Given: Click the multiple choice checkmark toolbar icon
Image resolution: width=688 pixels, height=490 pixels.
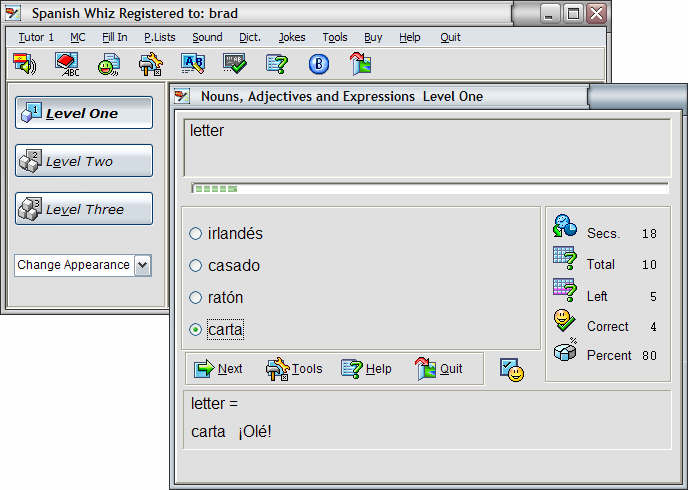Looking at the screenshot, I should click(x=235, y=64).
